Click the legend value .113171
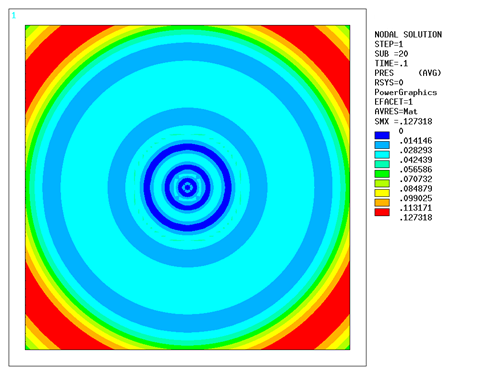The height and width of the screenshot is (375, 500). [x=416, y=208]
